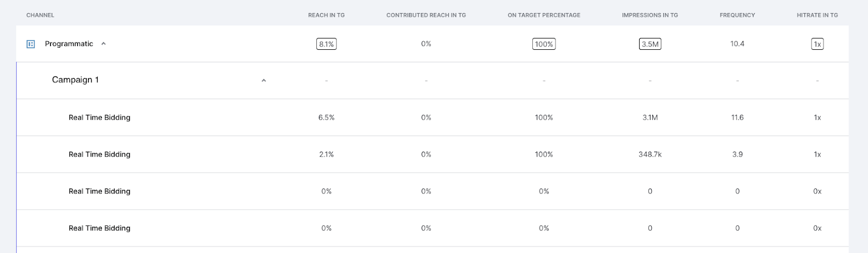Sort by Reach in TG column header
This screenshot has width=868, height=253.
327,15
